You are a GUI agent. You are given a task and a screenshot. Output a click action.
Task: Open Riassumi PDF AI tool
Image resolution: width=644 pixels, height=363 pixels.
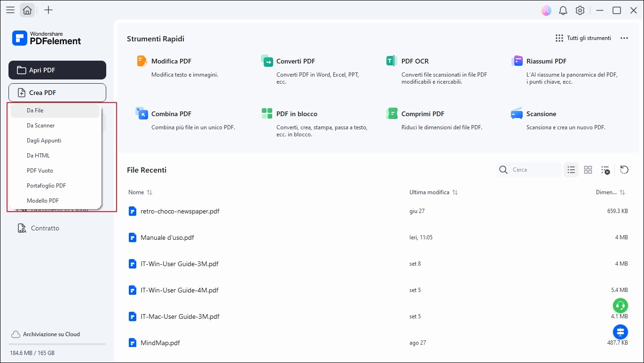click(x=517, y=61)
